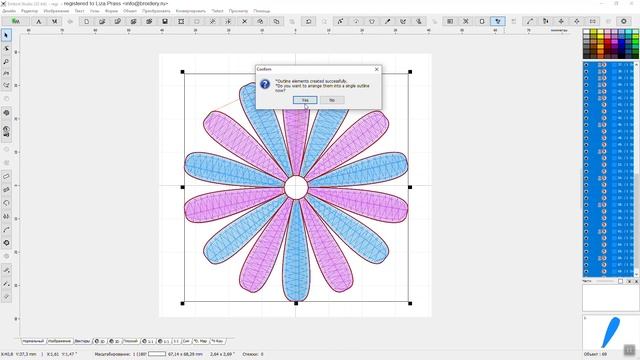Screen dimensions: 640x360
Task: Open the Изображение menu
Action: point(56,11)
